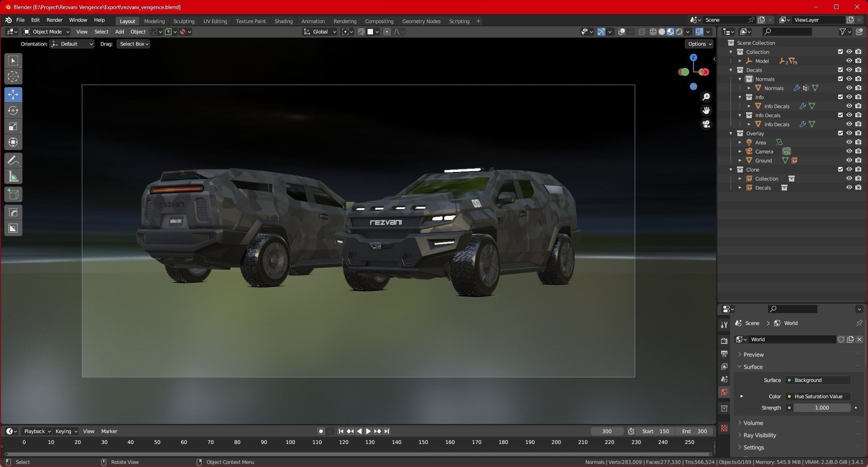This screenshot has width=868, height=467.
Task: Activate the Move tool
Action: 13,95
